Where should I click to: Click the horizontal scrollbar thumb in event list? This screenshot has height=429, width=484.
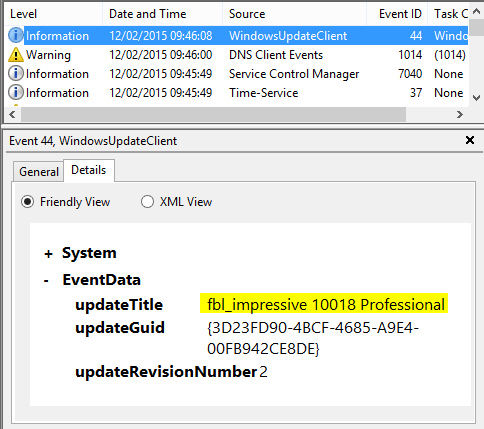tap(214, 115)
